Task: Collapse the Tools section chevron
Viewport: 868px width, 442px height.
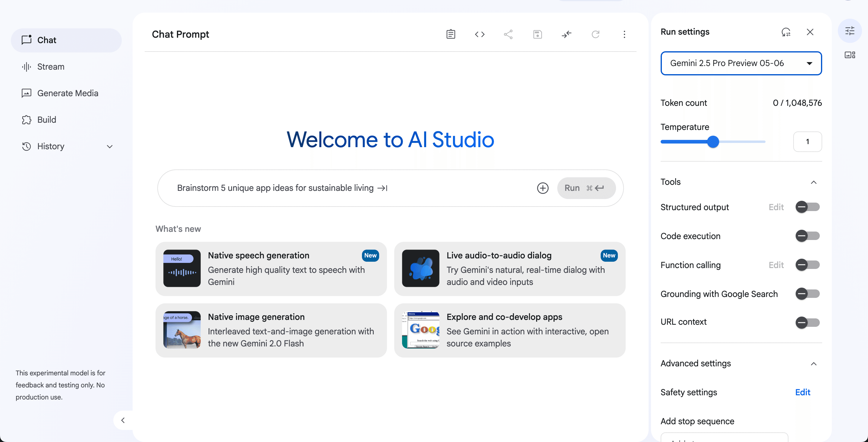Action: pos(813,182)
